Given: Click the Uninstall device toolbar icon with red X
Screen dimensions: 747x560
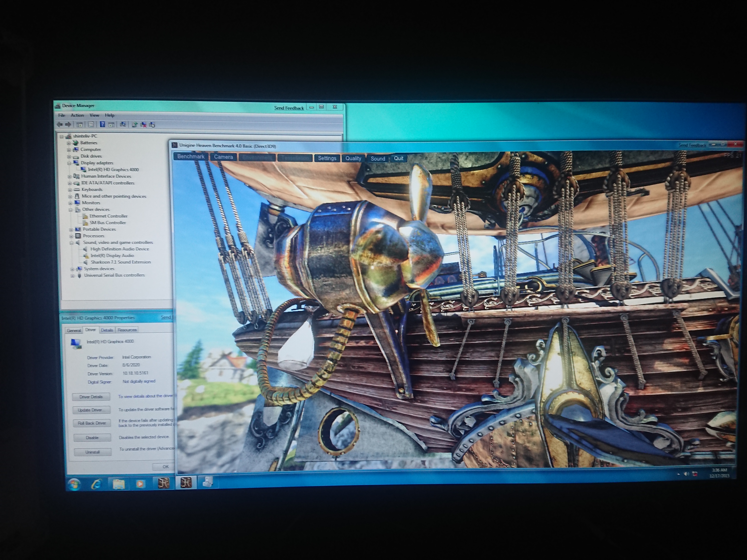Looking at the screenshot, I should [x=144, y=125].
